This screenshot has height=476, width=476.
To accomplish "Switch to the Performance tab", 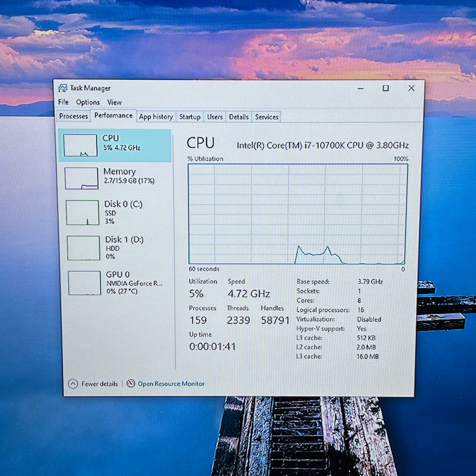I will click(113, 115).
